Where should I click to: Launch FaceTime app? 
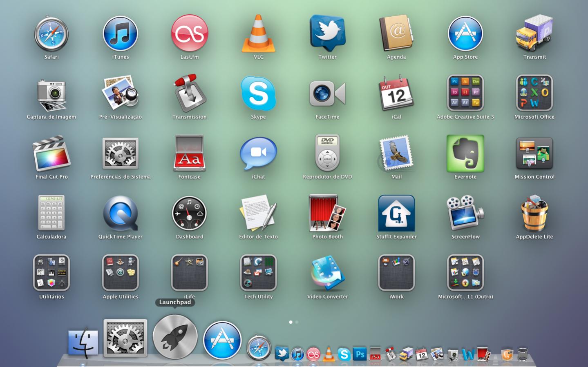(327, 93)
